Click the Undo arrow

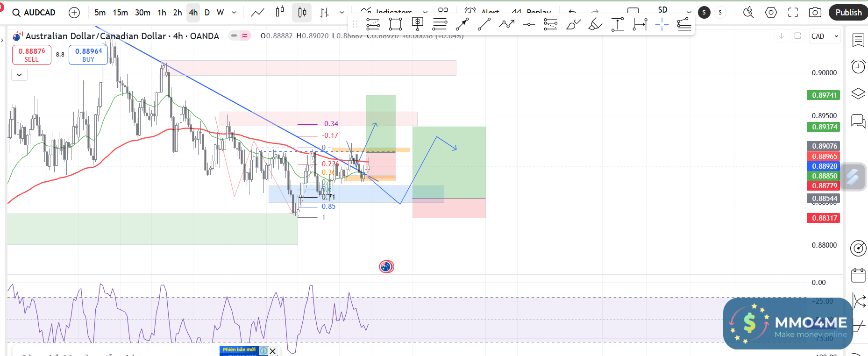572,11
